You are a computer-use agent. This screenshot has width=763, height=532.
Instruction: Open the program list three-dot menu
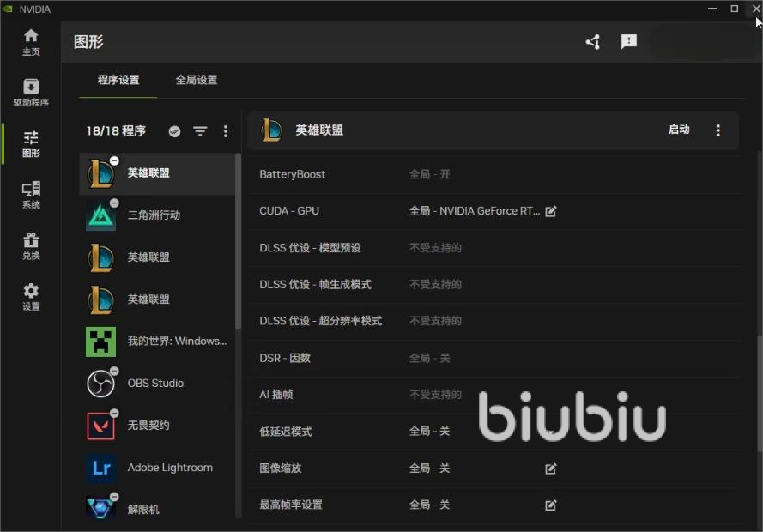click(226, 131)
